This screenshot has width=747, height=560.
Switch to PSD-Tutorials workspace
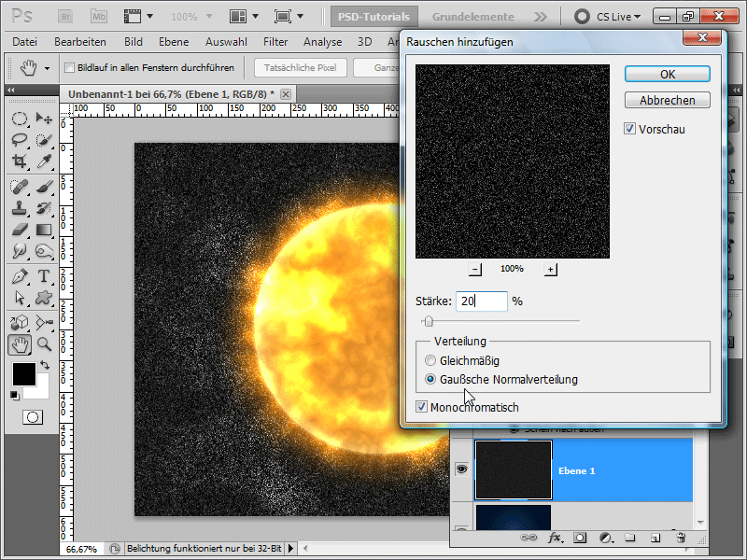(374, 17)
